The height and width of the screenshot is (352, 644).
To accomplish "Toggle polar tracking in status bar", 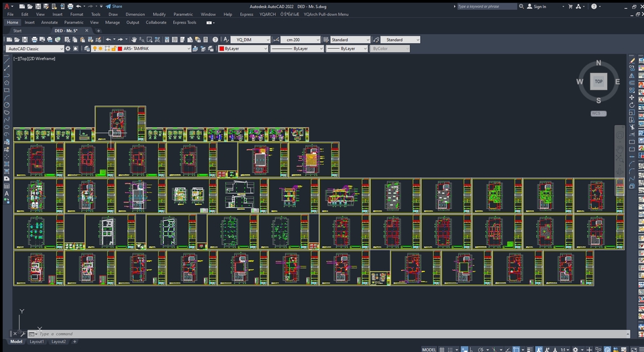I will click(480, 349).
